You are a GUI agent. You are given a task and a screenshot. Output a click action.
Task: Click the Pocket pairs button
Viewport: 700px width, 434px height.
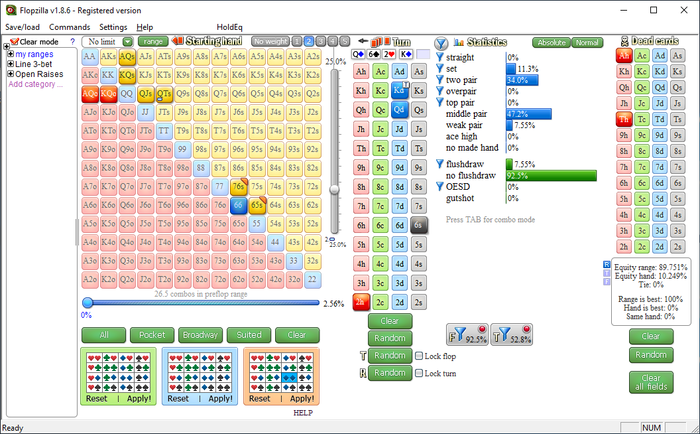[x=152, y=335]
